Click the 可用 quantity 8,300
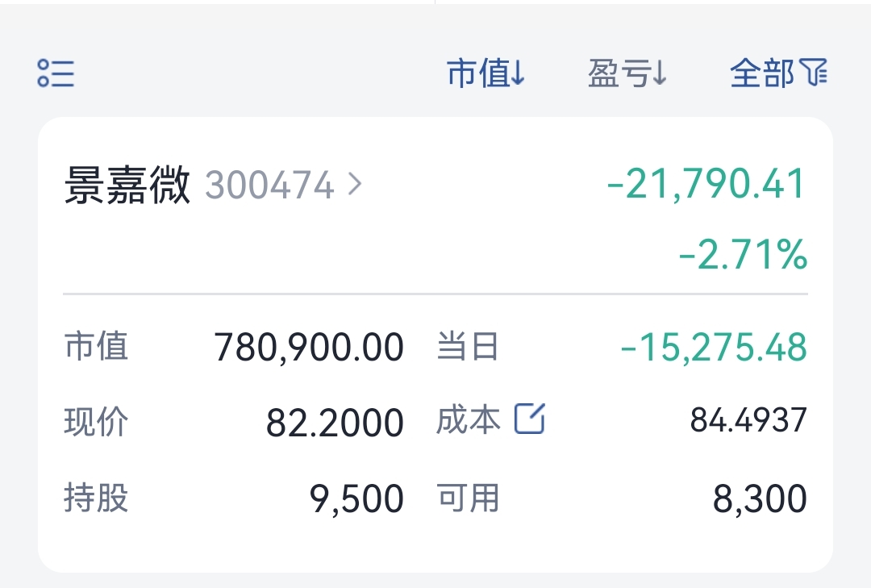 [760, 498]
